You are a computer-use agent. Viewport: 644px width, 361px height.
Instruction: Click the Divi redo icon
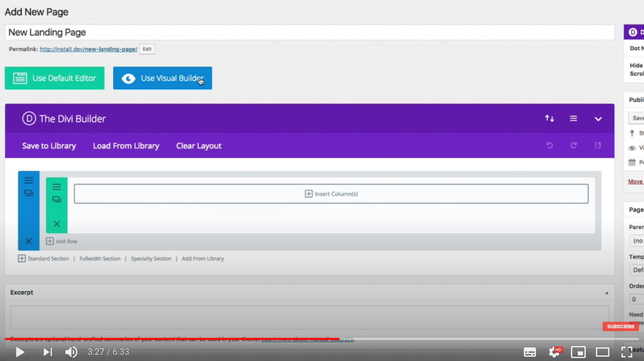pyautogui.click(x=574, y=145)
